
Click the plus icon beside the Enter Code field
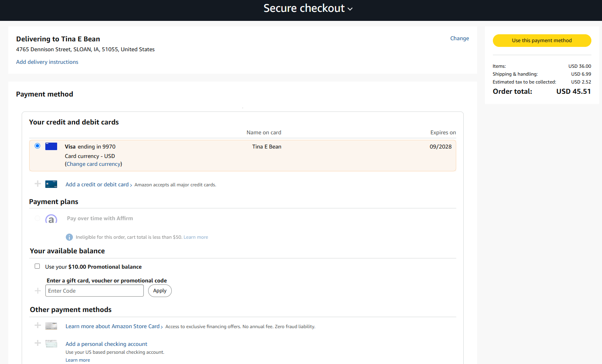(38, 291)
